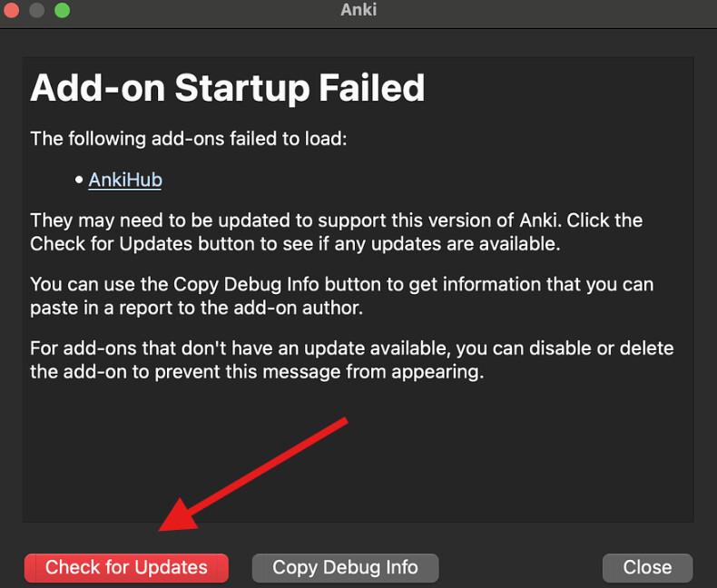The height and width of the screenshot is (588, 717).
Task: Copy debug info with the Copy Debug Info button
Action: tap(345, 568)
